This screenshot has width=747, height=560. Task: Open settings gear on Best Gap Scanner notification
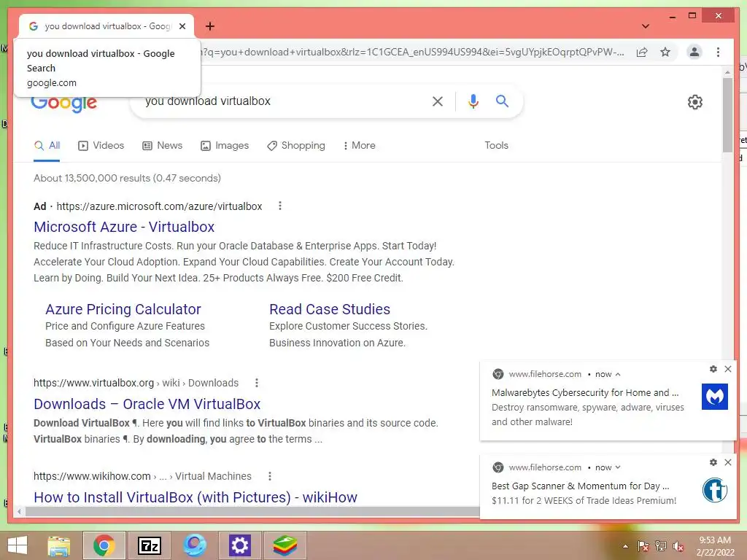click(713, 462)
